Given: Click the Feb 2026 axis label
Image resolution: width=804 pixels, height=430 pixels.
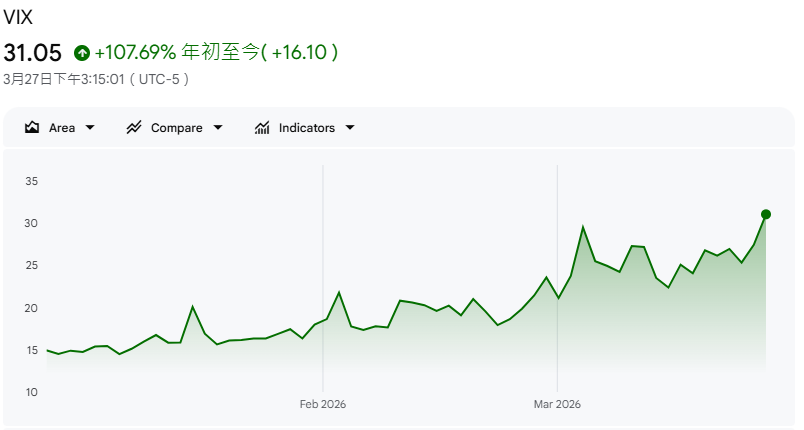Looking at the screenshot, I should pos(323,404).
